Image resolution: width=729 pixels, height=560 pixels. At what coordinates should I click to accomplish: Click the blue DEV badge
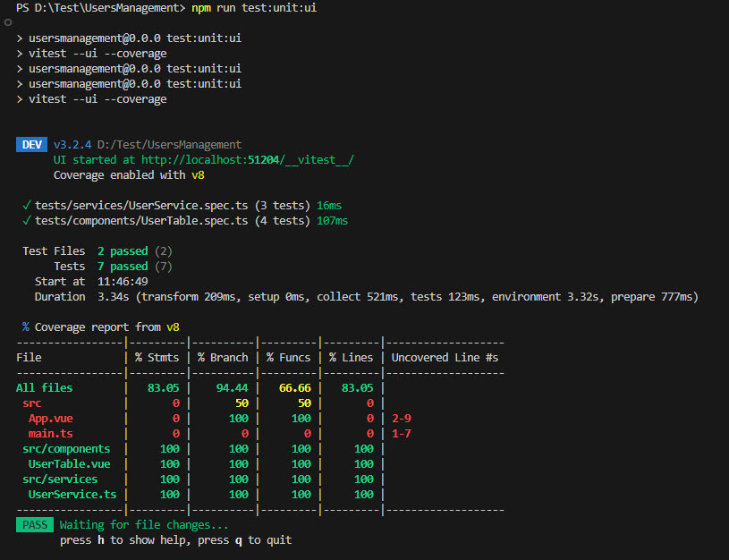coord(31,145)
